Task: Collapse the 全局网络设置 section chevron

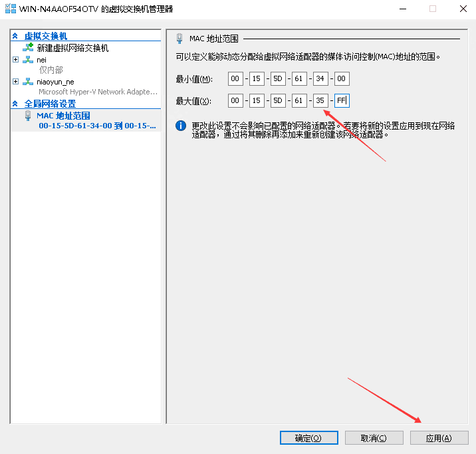Action: tap(15, 104)
